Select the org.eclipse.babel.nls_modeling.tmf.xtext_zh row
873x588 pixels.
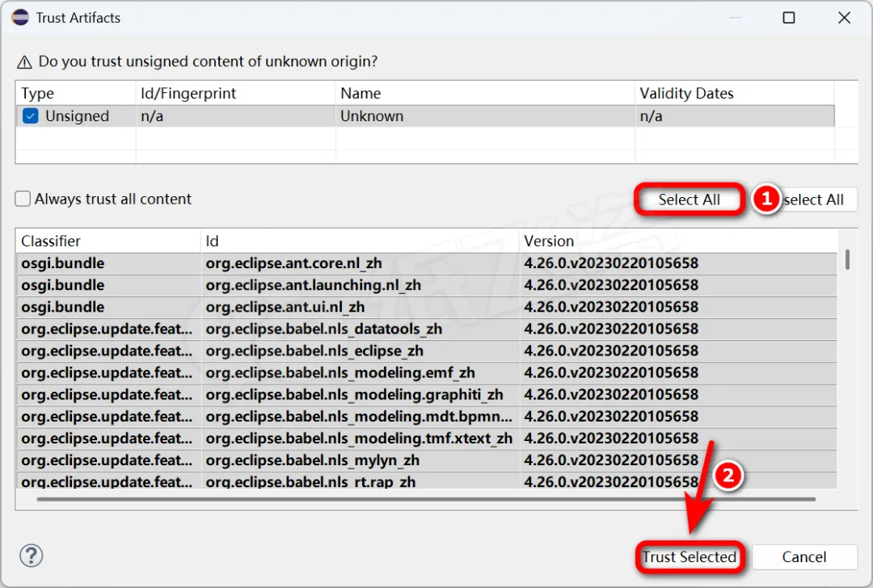(427, 439)
